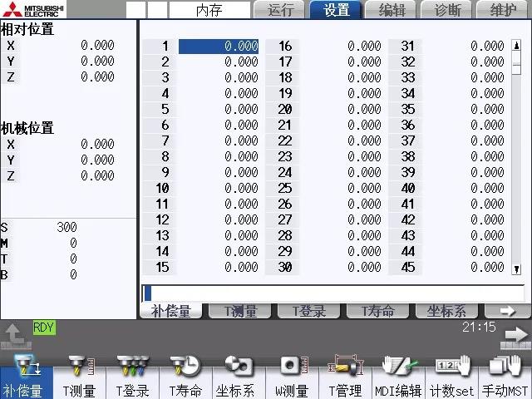Click the right arrow sub-tab to show more
This screenshot has height=399, width=532.
[507, 311]
